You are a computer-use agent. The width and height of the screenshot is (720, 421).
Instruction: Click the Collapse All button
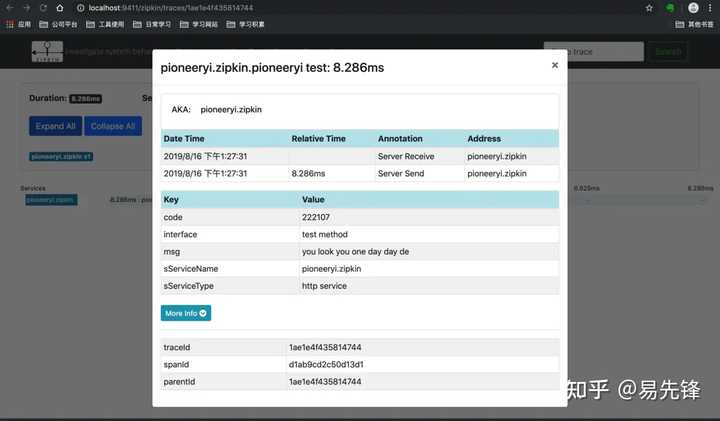tap(113, 126)
